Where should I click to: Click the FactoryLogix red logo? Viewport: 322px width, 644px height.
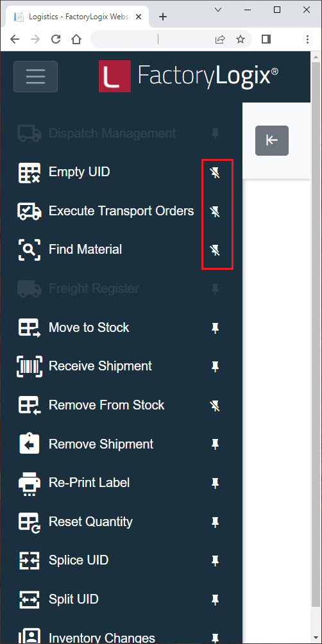tap(115, 76)
